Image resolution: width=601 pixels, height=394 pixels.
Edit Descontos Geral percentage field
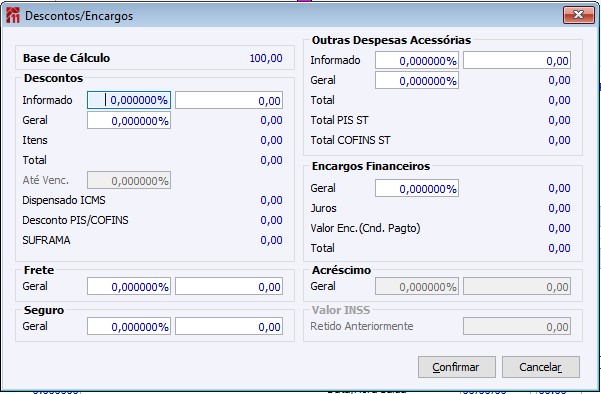click(x=129, y=120)
